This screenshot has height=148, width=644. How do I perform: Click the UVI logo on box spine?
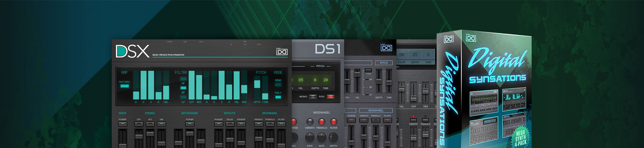coord(449,39)
